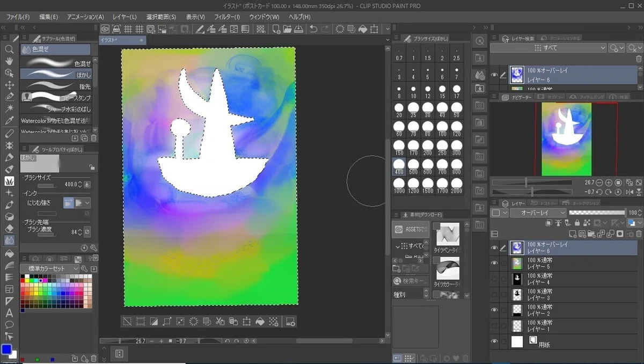644x364 pixels.
Task: Click the レイヤー 6 thumbnail in layer list
Action: pyautogui.click(x=517, y=247)
